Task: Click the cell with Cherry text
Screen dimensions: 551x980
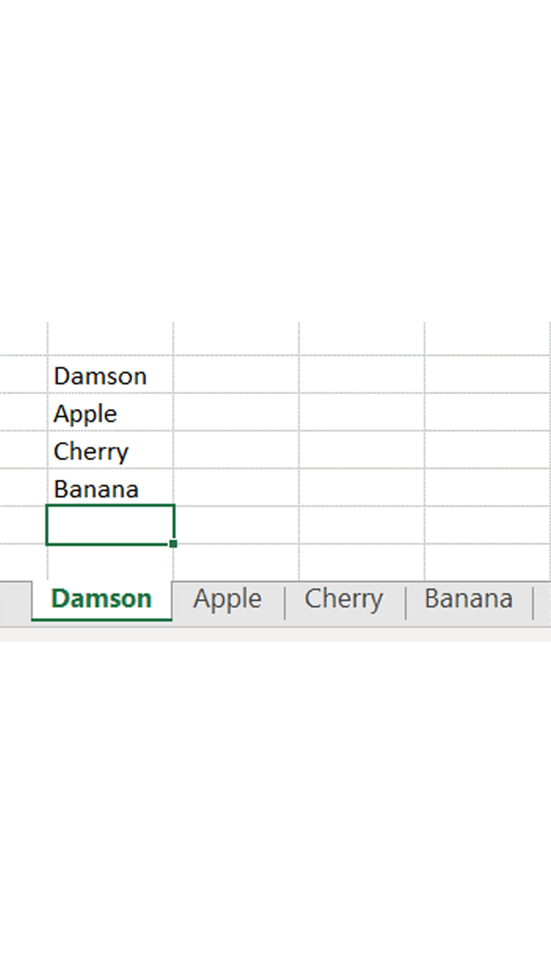Action: coord(110,450)
